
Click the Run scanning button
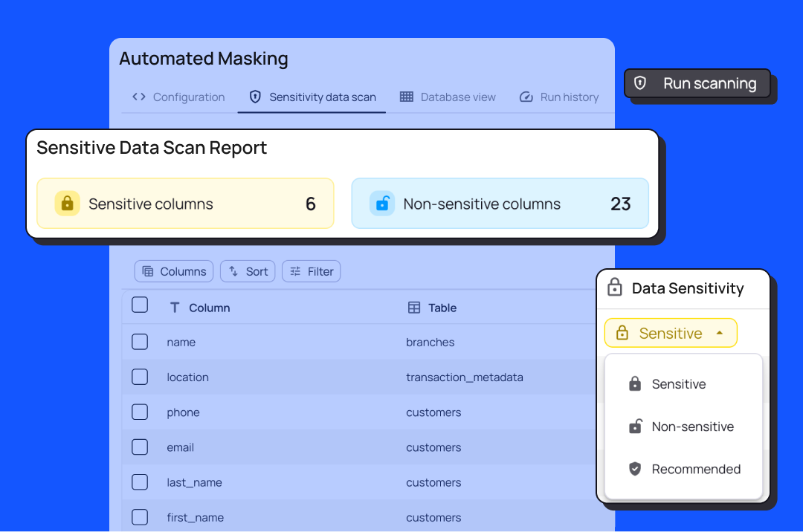(x=697, y=83)
